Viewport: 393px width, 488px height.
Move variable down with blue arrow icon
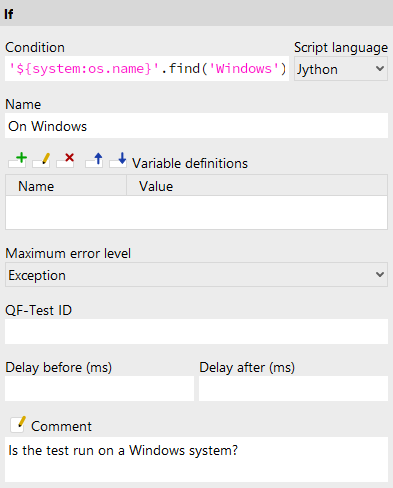tap(118, 160)
